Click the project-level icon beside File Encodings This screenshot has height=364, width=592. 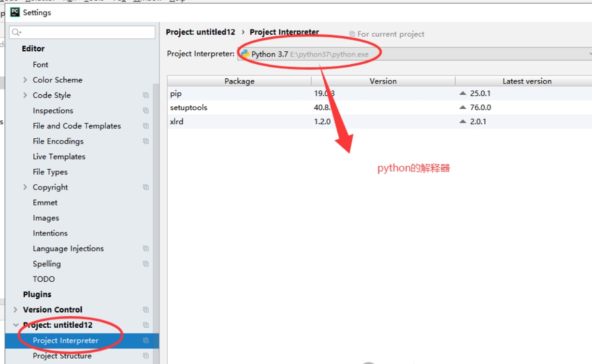pyautogui.click(x=146, y=141)
